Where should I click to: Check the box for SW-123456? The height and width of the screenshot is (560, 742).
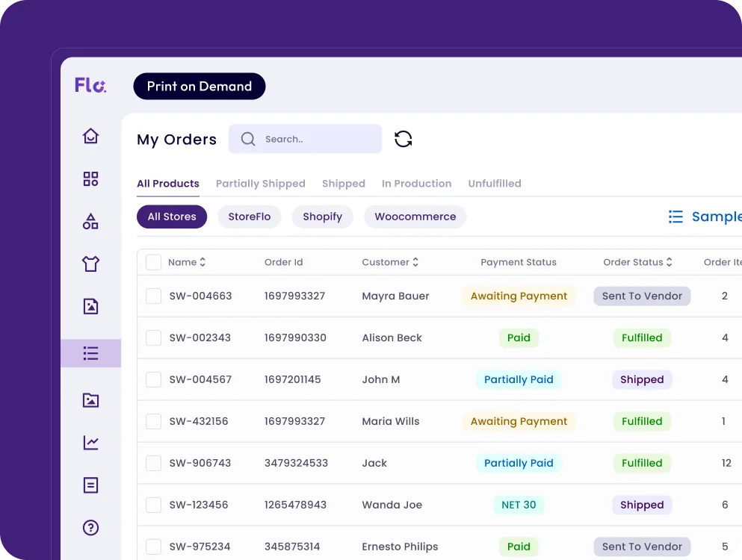coord(153,505)
